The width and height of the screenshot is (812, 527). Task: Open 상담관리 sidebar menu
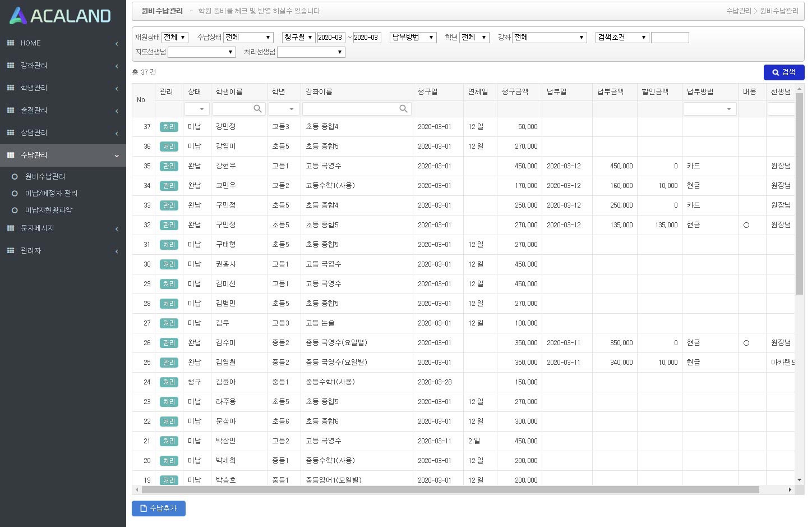coord(63,133)
